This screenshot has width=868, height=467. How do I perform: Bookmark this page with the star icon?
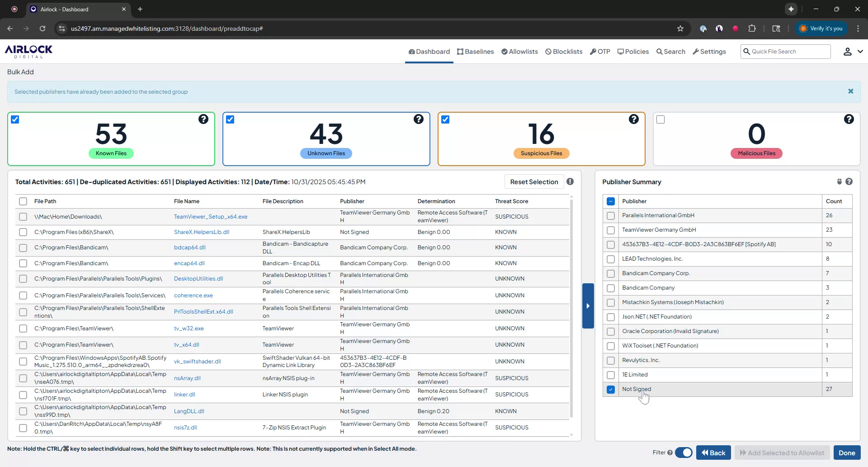click(x=680, y=29)
